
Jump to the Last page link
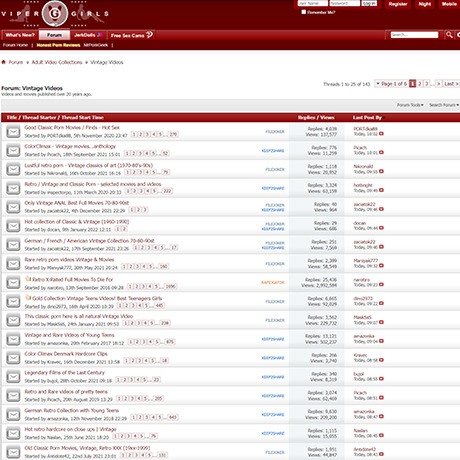point(451,84)
